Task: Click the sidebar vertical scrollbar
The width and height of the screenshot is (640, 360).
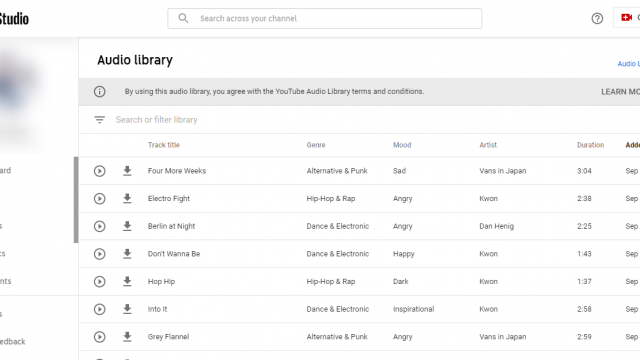Action: [x=76, y=200]
